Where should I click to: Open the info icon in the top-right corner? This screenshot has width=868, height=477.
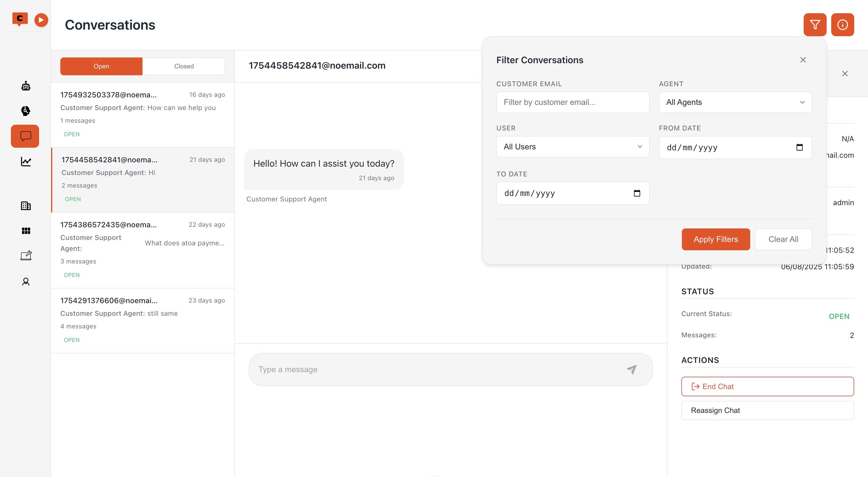pyautogui.click(x=843, y=25)
